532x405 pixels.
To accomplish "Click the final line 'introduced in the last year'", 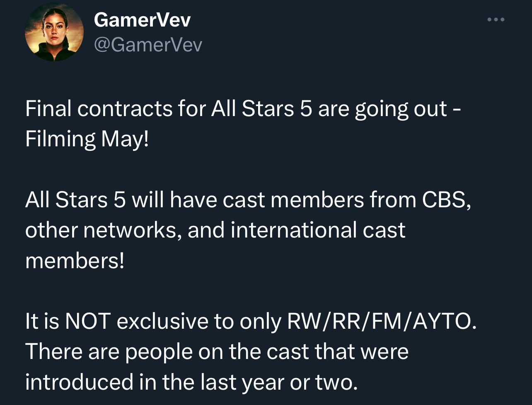I will pos(191,382).
